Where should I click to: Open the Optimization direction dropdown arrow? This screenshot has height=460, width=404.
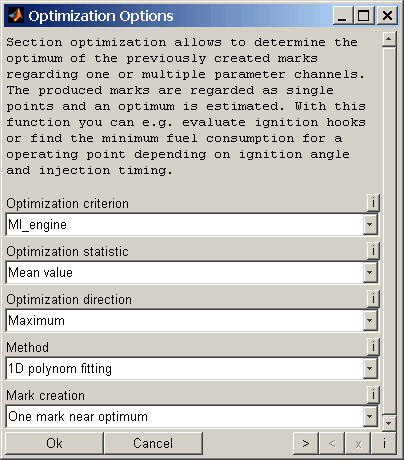(370, 320)
